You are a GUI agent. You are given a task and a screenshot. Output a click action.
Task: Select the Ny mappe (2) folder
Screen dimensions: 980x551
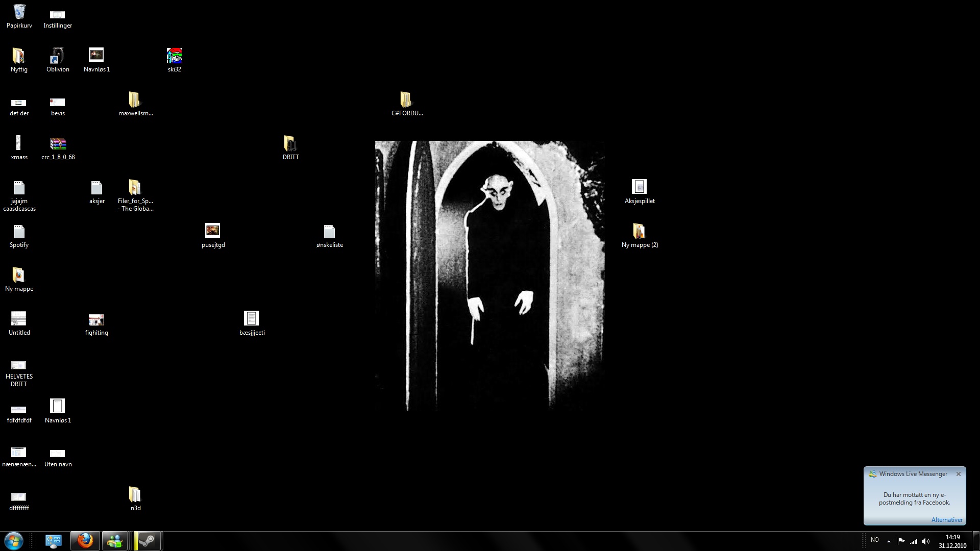click(640, 236)
